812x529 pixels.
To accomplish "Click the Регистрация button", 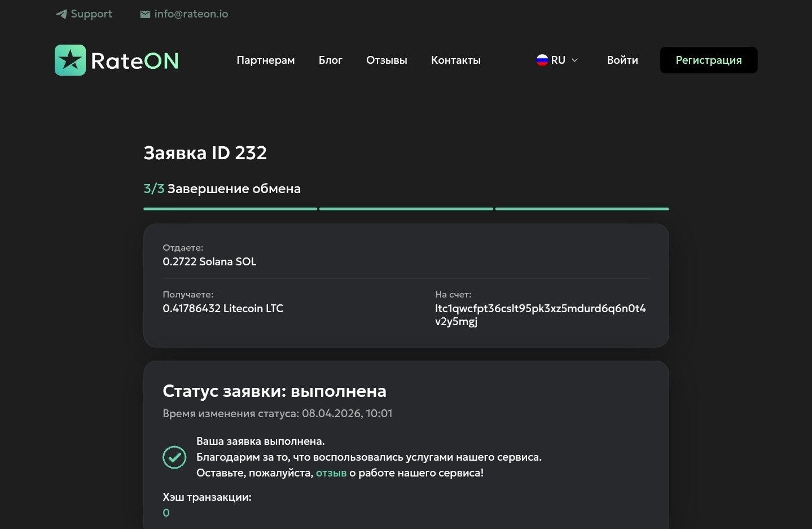I will point(708,60).
